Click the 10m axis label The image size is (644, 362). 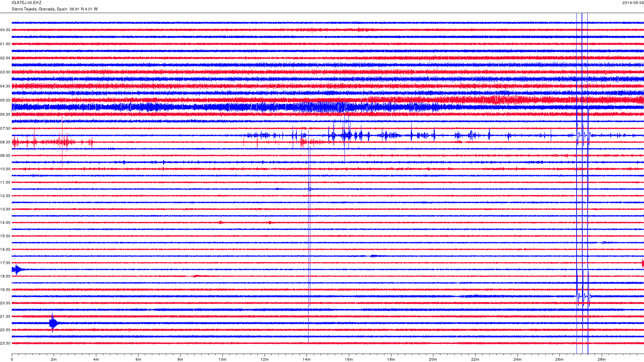pyautogui.click(x=222, y=359)
